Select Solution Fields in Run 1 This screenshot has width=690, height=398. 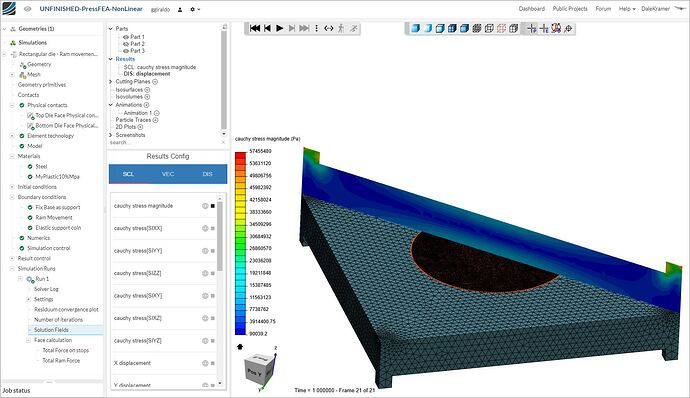pos(51,330)
